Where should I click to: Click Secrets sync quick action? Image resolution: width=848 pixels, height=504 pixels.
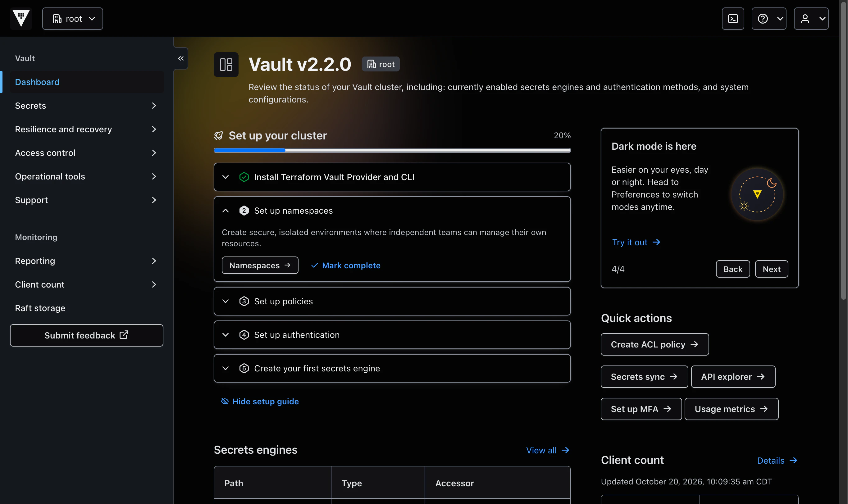pos(644,377)
